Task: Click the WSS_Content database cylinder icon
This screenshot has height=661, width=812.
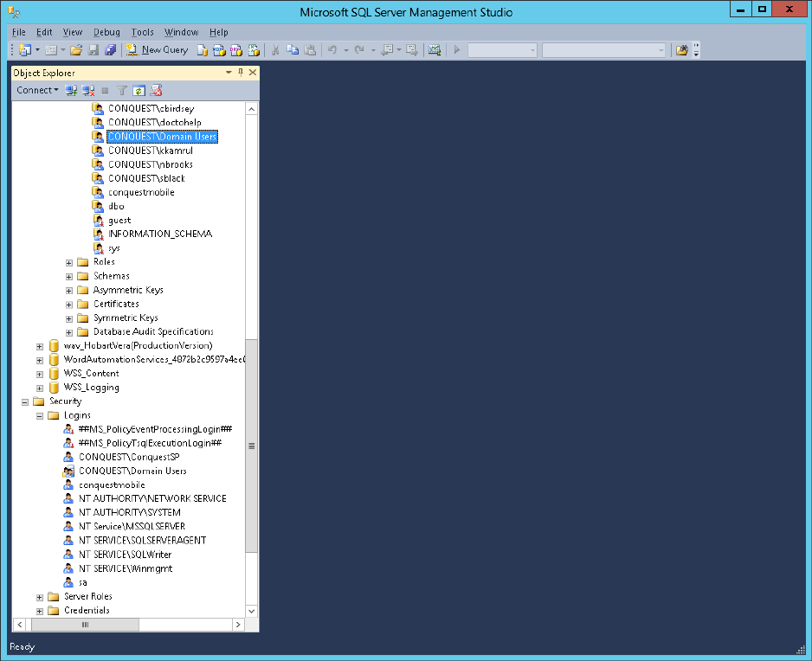Action: [54, 373]
